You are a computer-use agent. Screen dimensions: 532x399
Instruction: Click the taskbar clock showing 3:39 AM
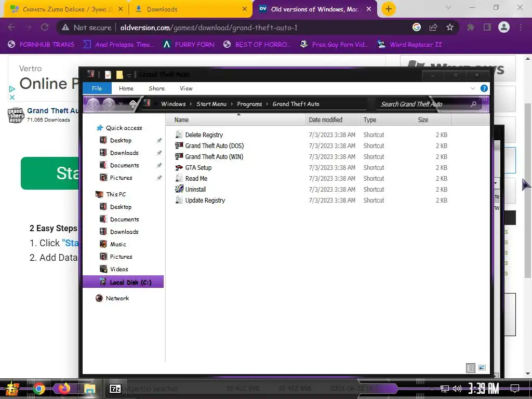coord(484,389)
